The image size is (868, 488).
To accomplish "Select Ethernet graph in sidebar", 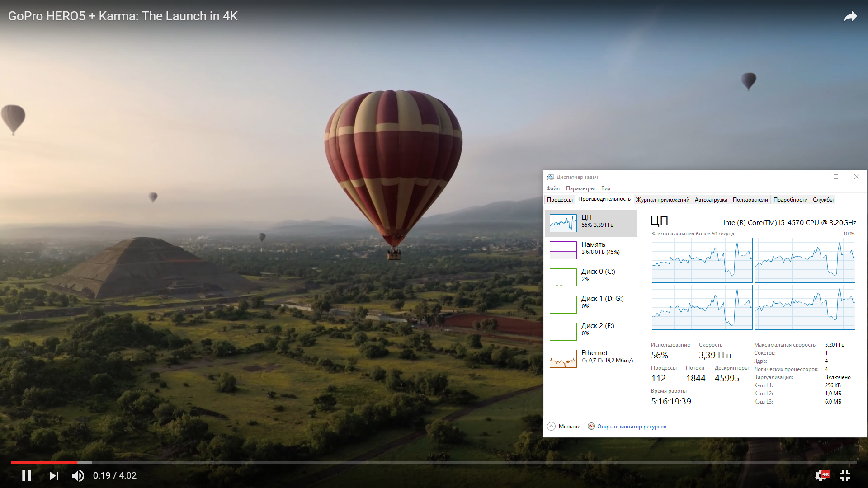I will click(591, 358).
